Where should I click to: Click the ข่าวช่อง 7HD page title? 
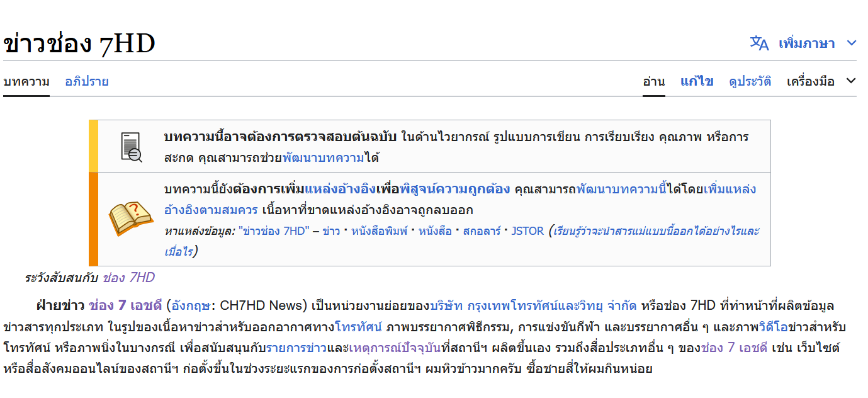click(x=79, y=43)
